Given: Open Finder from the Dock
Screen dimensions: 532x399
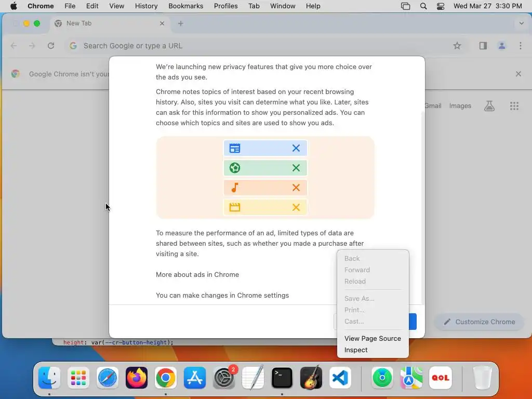Looking at the screenshot, I should 49,378.
